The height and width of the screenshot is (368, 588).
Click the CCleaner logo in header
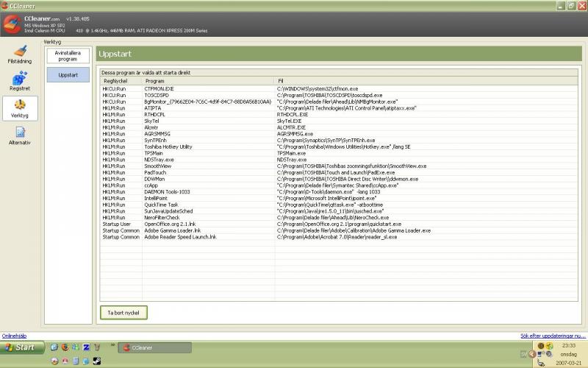tap(12, 24)
